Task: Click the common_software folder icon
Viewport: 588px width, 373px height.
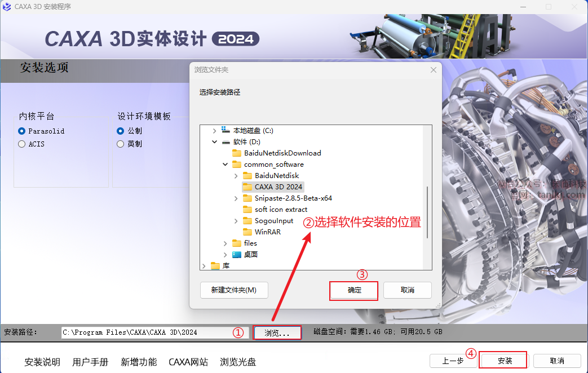Action: 237,164
